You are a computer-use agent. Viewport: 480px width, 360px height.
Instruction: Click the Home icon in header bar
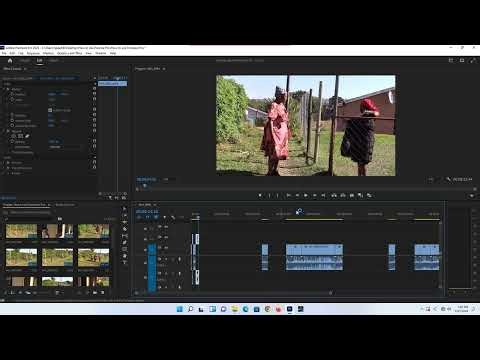[x=10, y=61]
